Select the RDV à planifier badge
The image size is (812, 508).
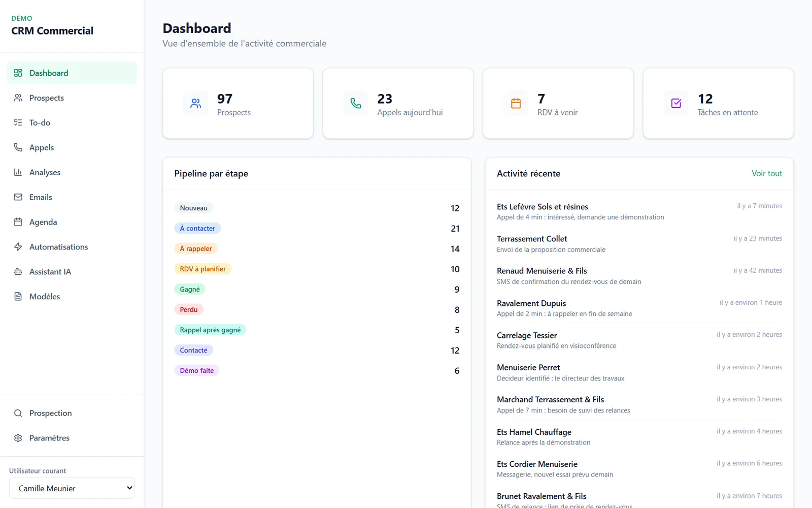(203, 269)
